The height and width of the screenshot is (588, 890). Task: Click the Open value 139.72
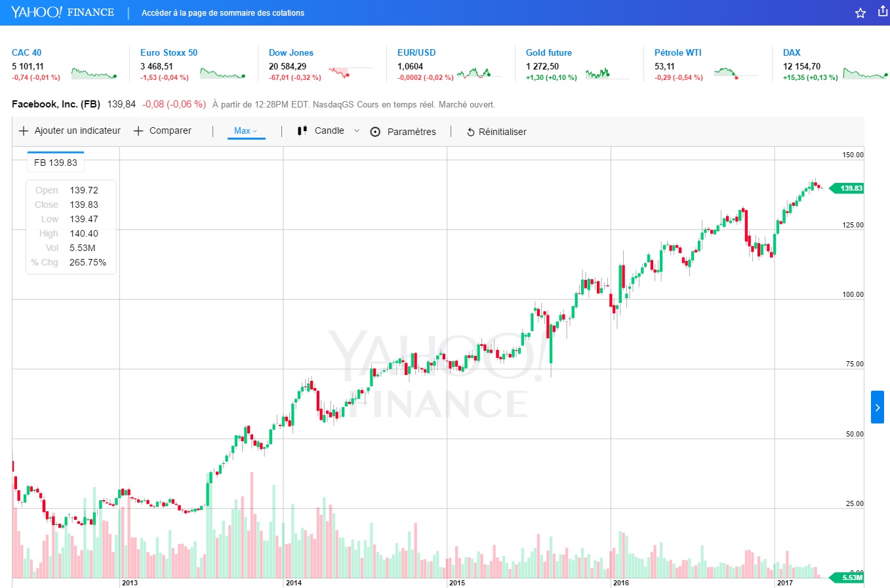pos(84,190)
